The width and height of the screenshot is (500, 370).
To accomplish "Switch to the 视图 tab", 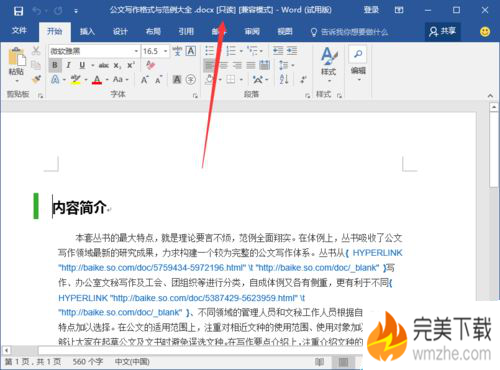I will click(x=285, y=32).
